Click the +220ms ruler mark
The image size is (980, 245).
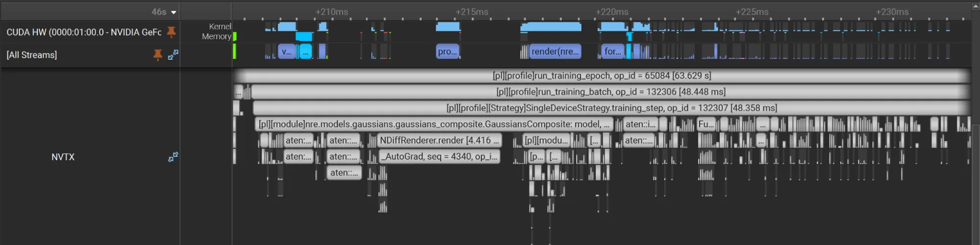click(x=612, y=12)
